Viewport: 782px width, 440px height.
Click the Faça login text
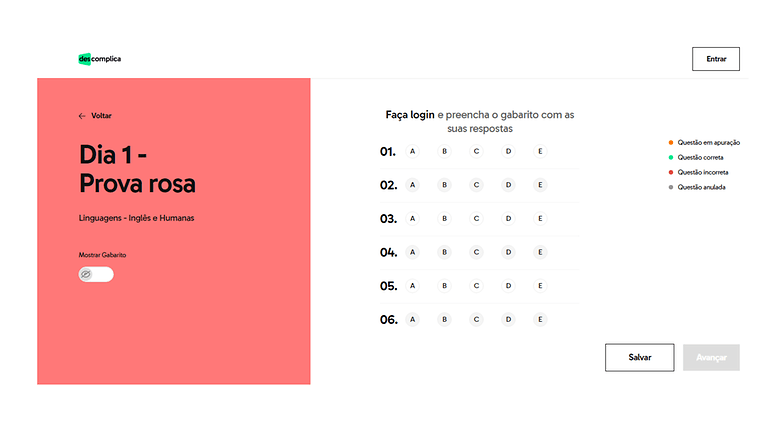(410, 115)
